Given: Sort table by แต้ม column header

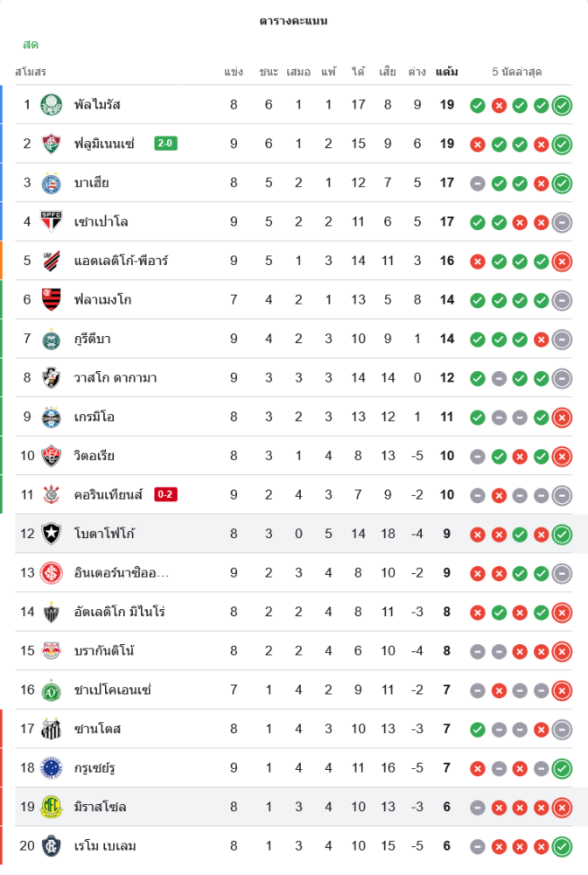Looking at the screenshot, I should tap(446, 72).
